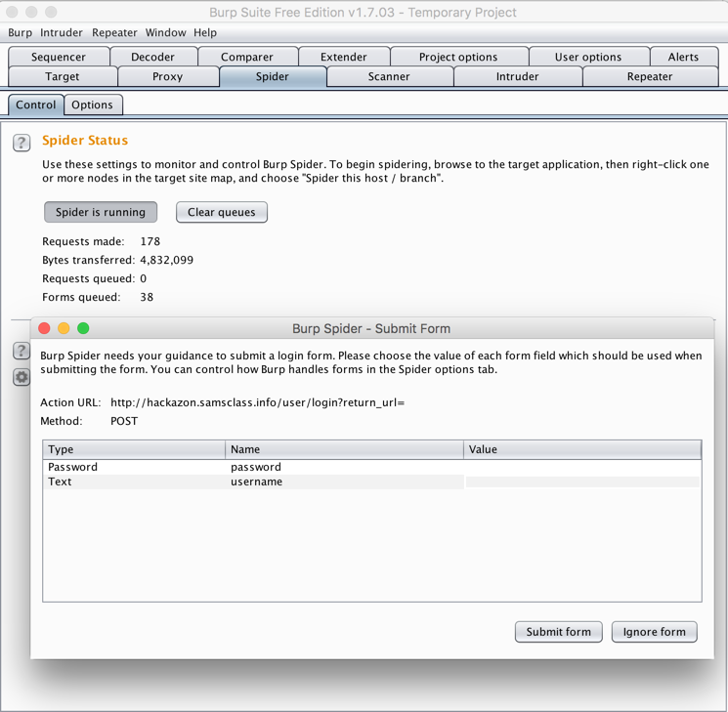Screen dimensions: 728x712
Task: Switch to the Decoder tab
Action: [152, 57]
